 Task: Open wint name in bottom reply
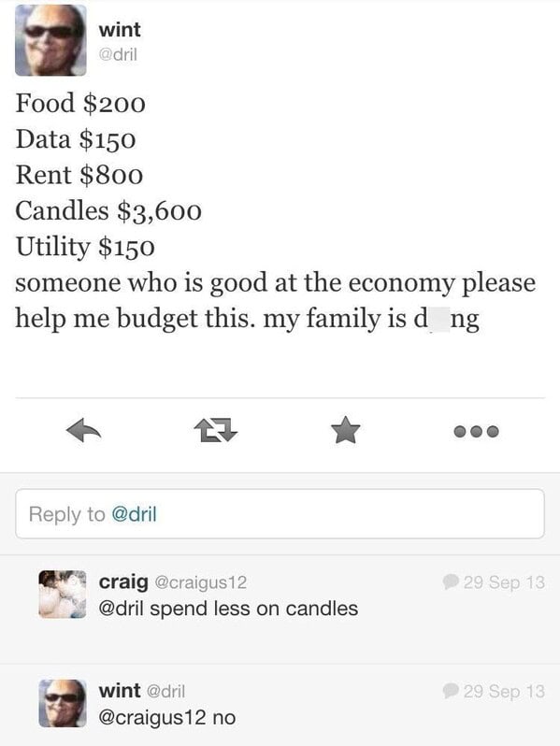(120, 690)
